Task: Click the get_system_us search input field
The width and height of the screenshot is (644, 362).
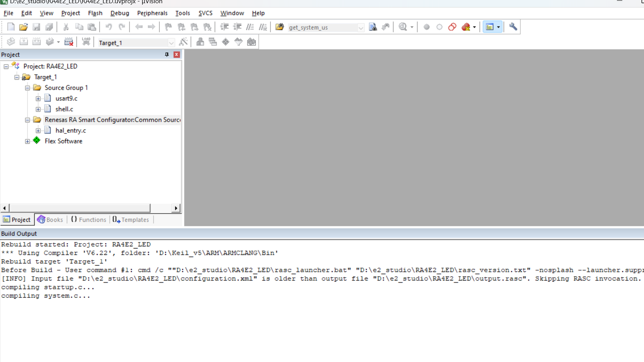Action: point(322,27)
